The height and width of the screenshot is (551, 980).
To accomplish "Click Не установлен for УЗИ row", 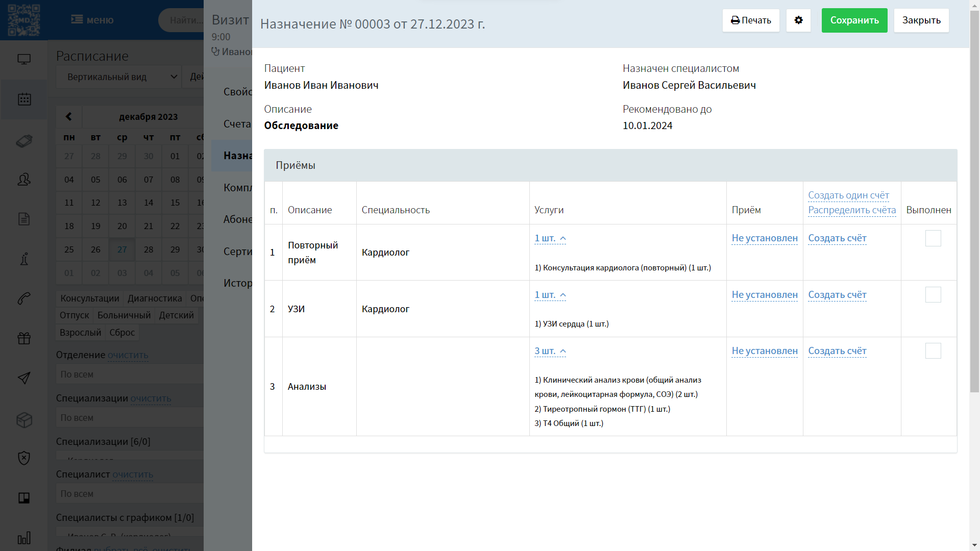I will [765, 295].
